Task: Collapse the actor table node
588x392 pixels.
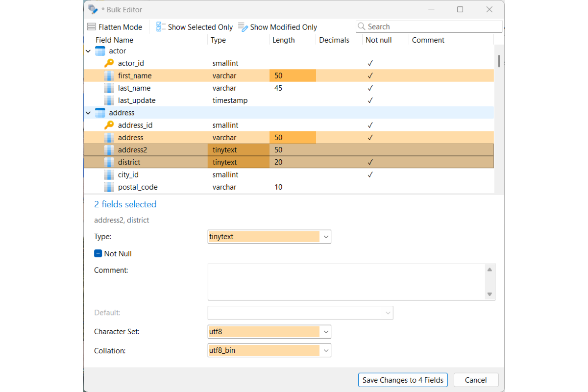Action: 88,51
